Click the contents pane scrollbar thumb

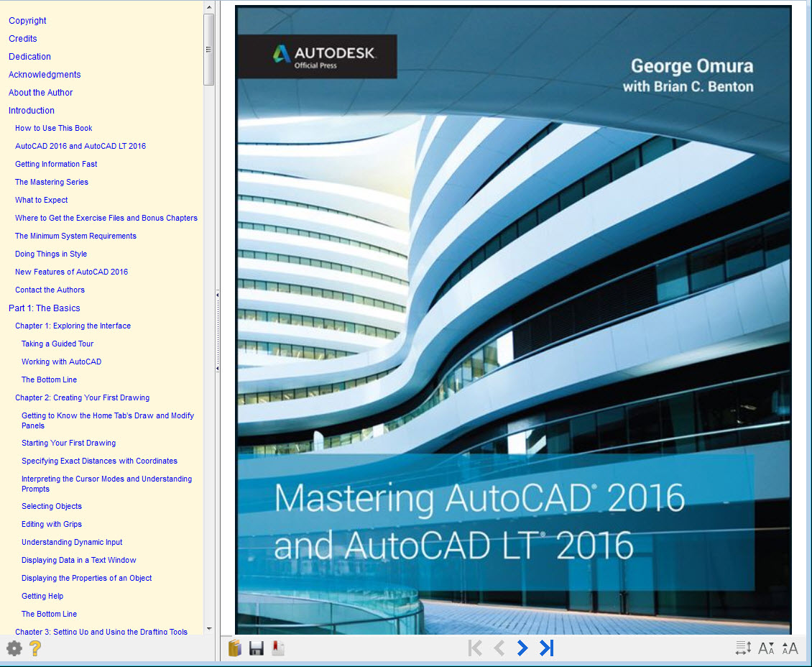pos(209,50)
